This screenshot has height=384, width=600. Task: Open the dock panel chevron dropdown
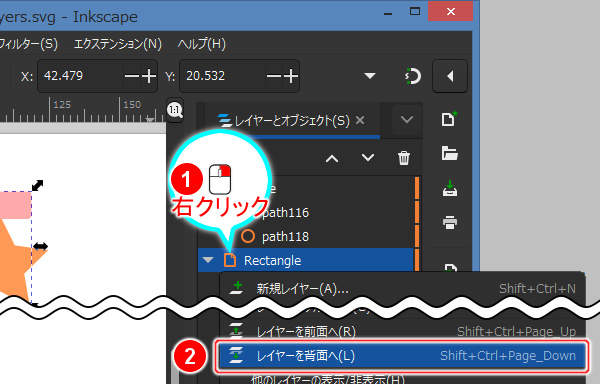(x=407, y=120)
